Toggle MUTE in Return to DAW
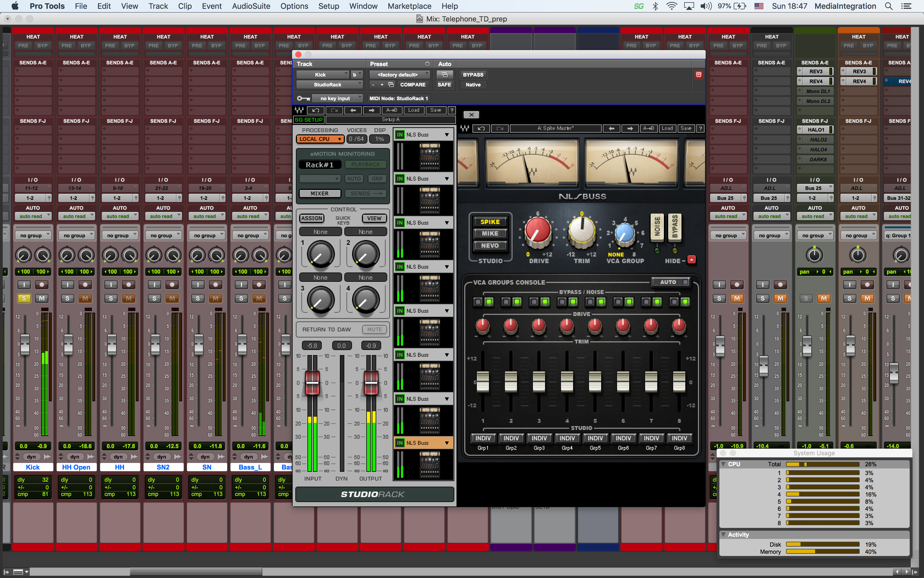The height and width of the screenshot is (578, 924). click(x=374, y=329)
